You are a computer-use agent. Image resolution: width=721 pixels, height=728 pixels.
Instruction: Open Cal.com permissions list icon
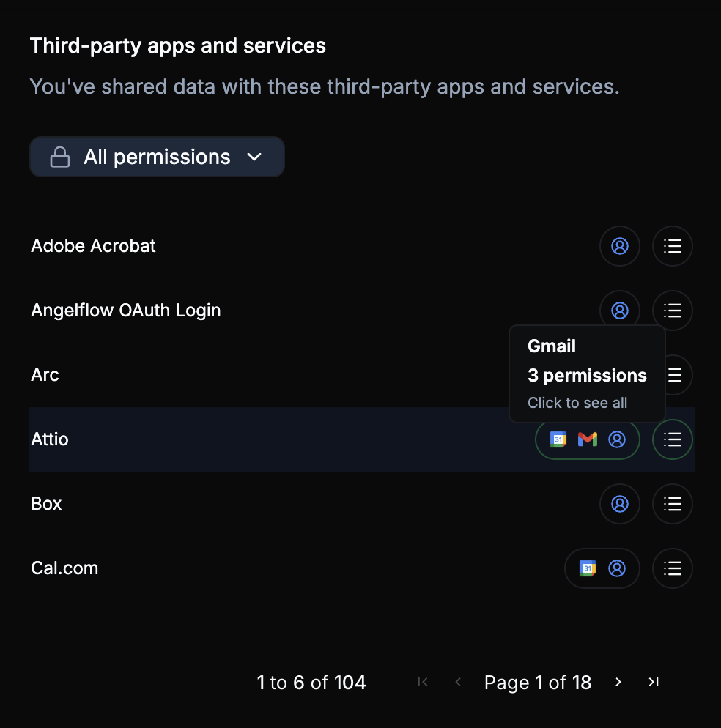(x=673, y=568)
